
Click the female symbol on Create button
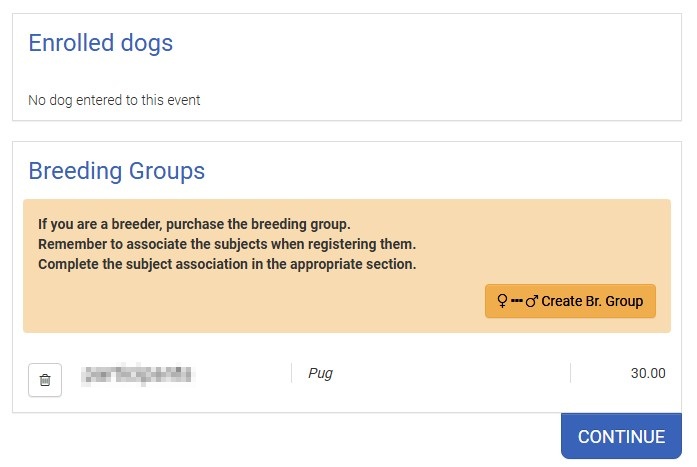pos(502,301)
